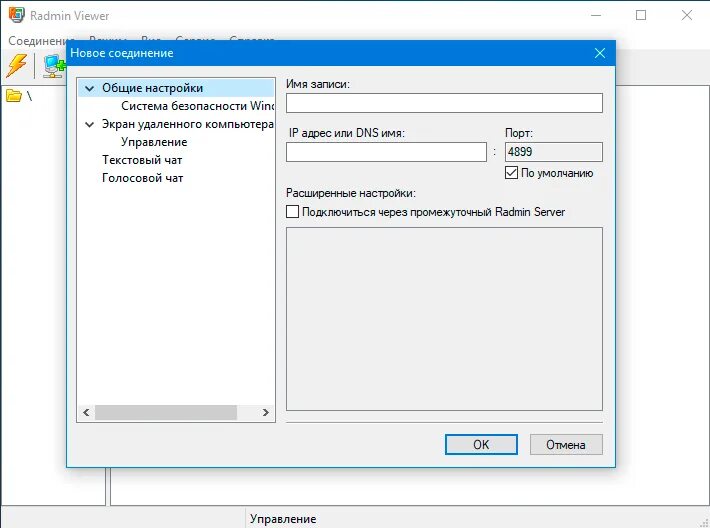
Task: Click the tree scrollbar's right arrow
Action: coord(266,413)
